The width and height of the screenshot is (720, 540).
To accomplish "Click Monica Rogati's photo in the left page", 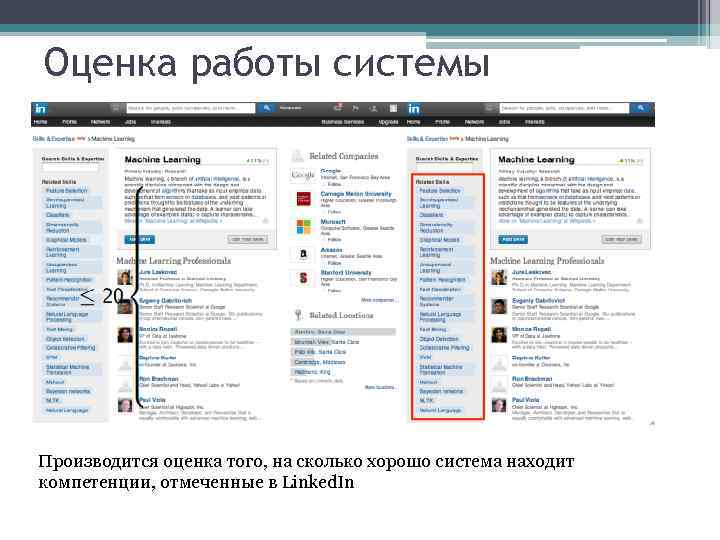I will point(124,335).
